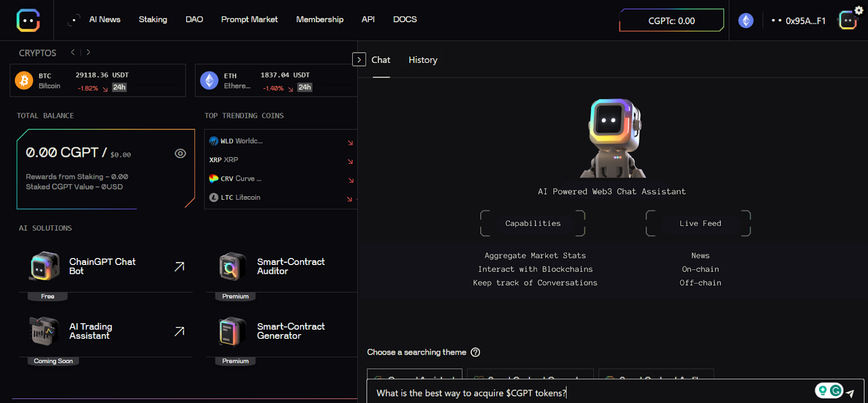Switch to the Chat tab

pos(381,60)
